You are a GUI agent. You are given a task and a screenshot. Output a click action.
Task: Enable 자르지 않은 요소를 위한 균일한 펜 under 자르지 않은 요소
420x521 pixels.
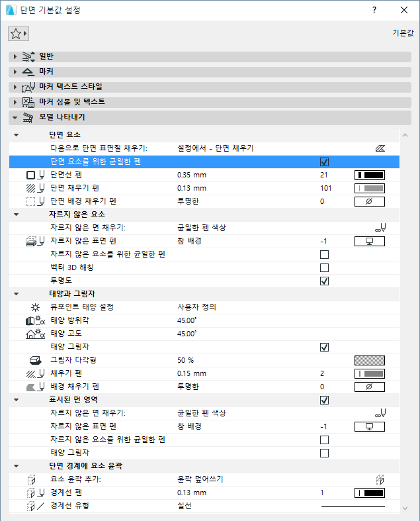click(324, 254)
